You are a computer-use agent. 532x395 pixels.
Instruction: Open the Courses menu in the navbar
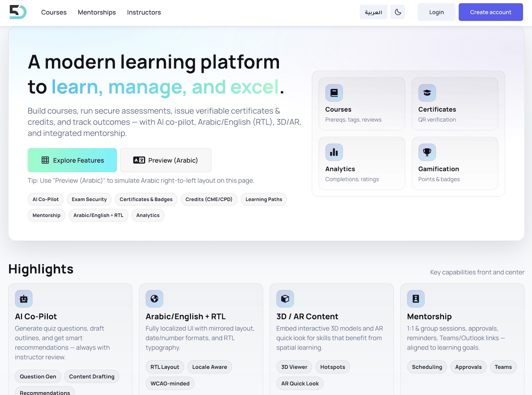pyautogui.click(x=54, y=12)
